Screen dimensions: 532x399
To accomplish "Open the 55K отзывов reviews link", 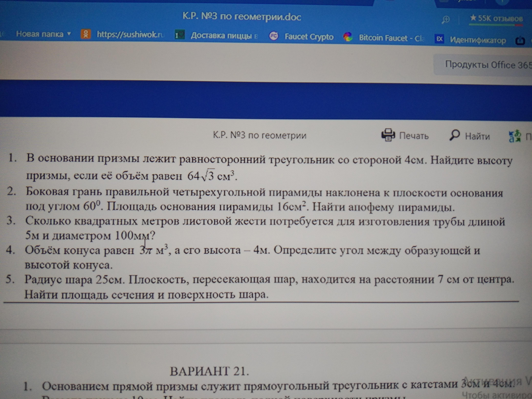I will pos(497,18).
